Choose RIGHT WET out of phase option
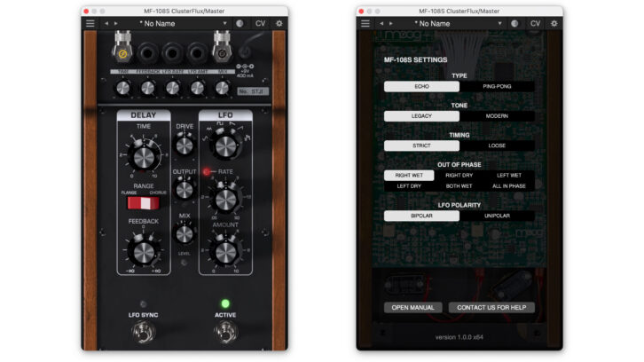This screenshot has height=362, width=644. pos(409,175)
